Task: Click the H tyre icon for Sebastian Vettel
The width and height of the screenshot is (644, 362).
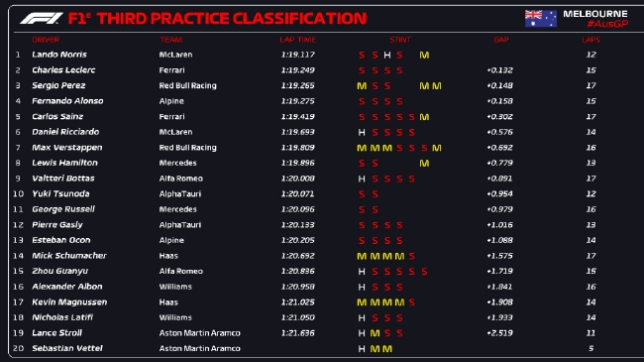Action: (x=362, y=349)
